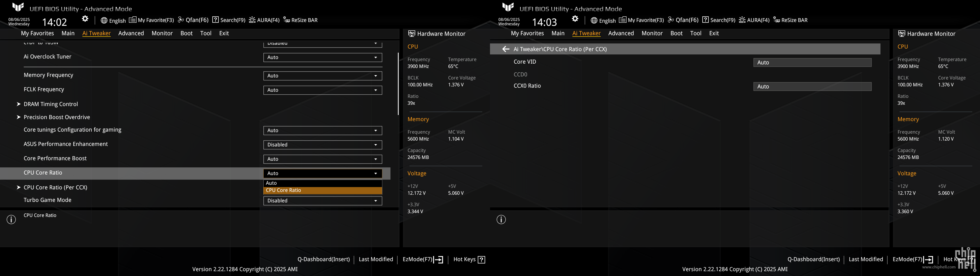Click settings gear icon in left BIOS window
Screen dimensions: 980x276
pyautogui.click(x=85, y=19)
